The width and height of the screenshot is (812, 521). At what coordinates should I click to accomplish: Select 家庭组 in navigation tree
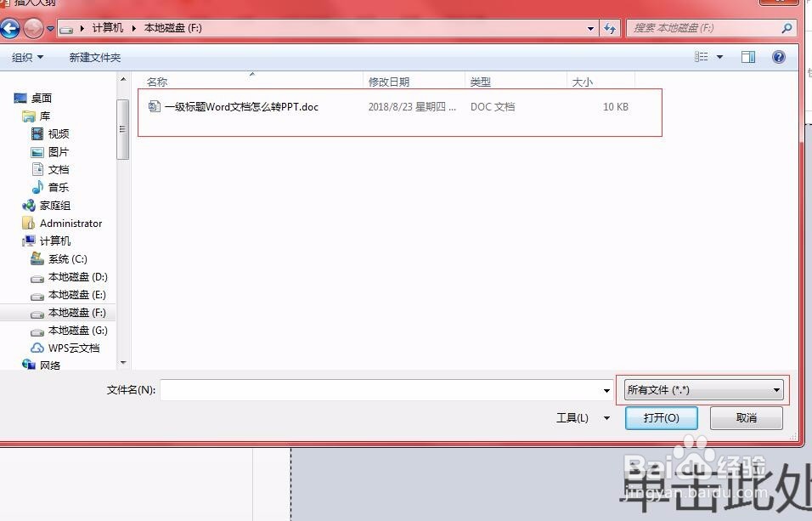55,206
